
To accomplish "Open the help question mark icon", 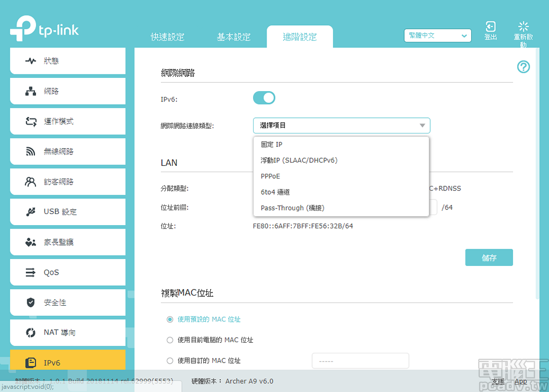I will [523, 67].
